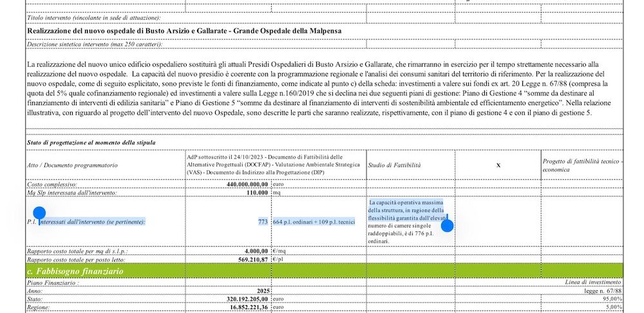The width and height of the screenshot is (644, 313).
Task: Click the value 110.000
Action: pos(258,192)
